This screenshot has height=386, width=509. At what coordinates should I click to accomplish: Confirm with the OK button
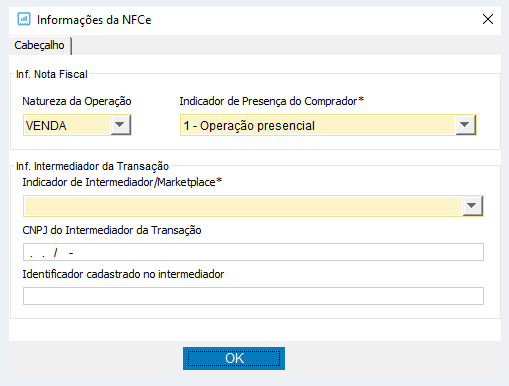(234, 359)
